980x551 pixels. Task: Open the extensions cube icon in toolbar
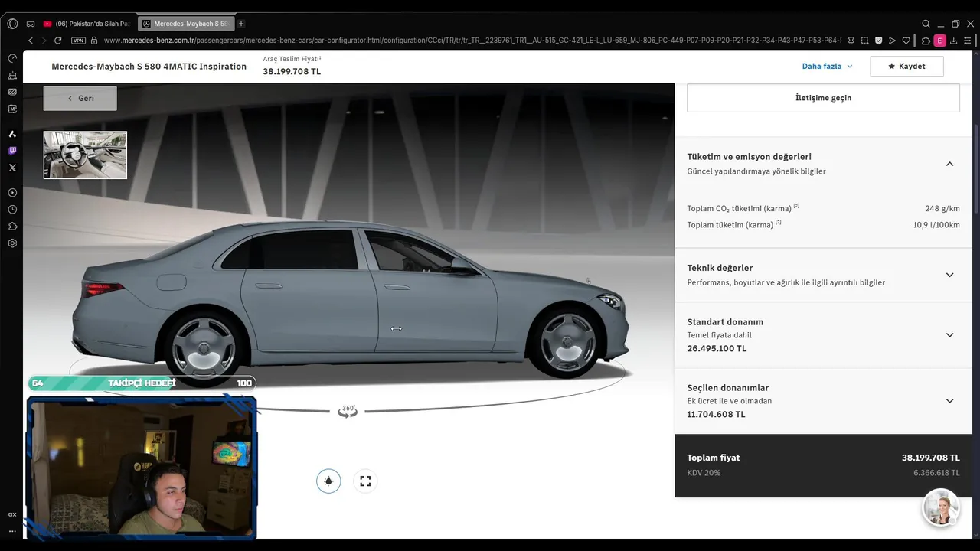point(926,41)
